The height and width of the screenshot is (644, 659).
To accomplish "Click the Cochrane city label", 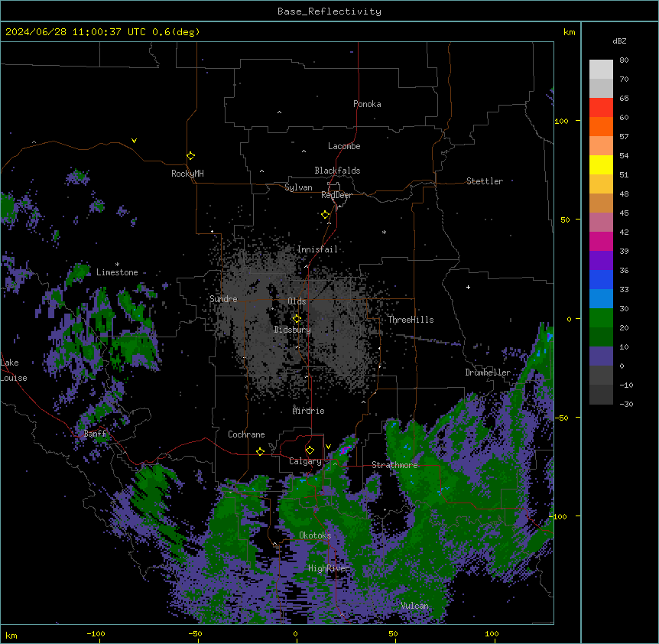I will point(246,434).
